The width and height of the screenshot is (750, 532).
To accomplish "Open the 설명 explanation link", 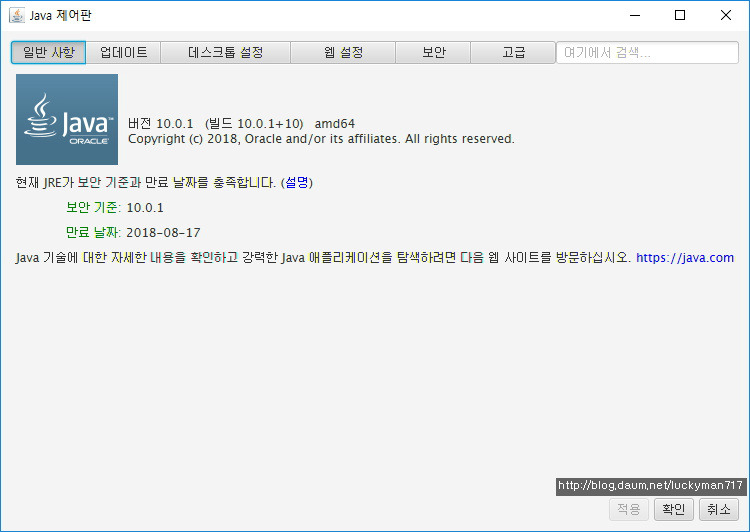I will [x=297, y=182].
